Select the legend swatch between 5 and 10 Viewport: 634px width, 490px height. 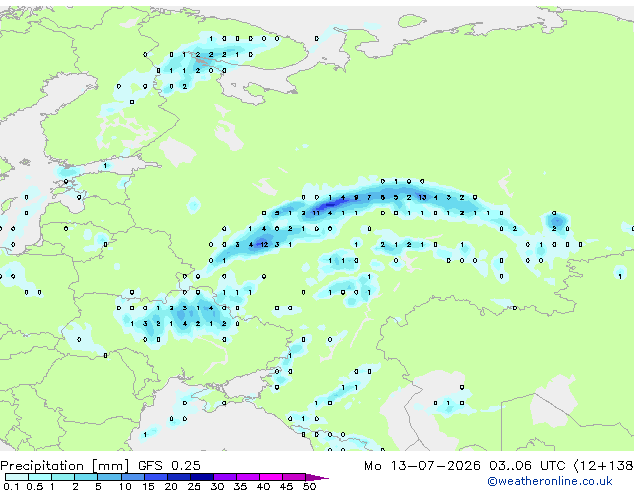click(109, 477)
